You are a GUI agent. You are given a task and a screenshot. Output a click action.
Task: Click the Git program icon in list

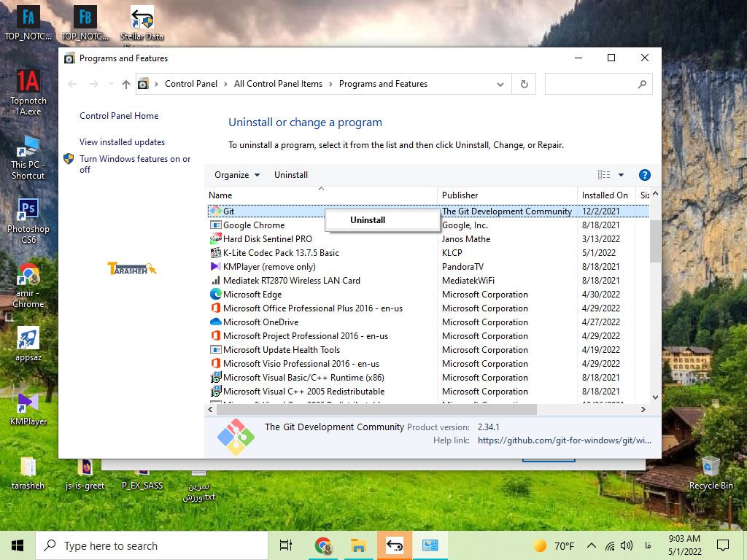216,211
